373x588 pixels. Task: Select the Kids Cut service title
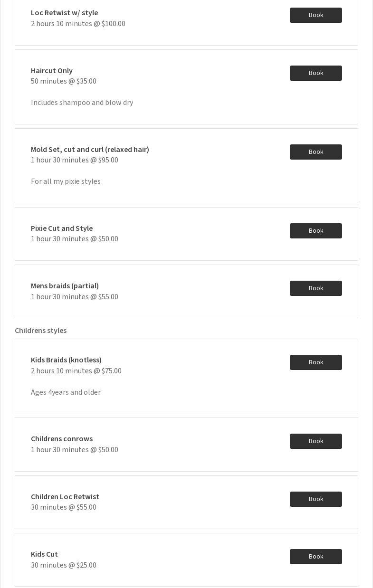tap(44, 554)
